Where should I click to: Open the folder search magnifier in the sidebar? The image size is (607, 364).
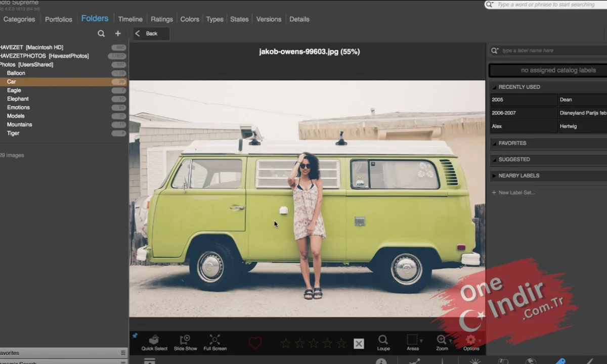pyautogui.click(x=101, y=33)
